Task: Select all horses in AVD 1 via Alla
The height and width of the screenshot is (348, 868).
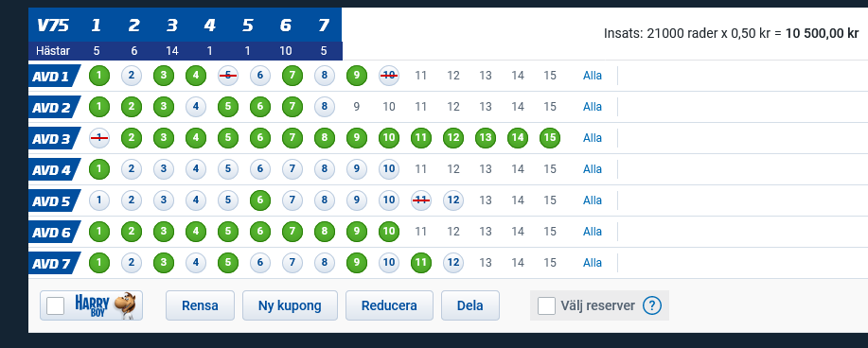Action: [593, 76]
